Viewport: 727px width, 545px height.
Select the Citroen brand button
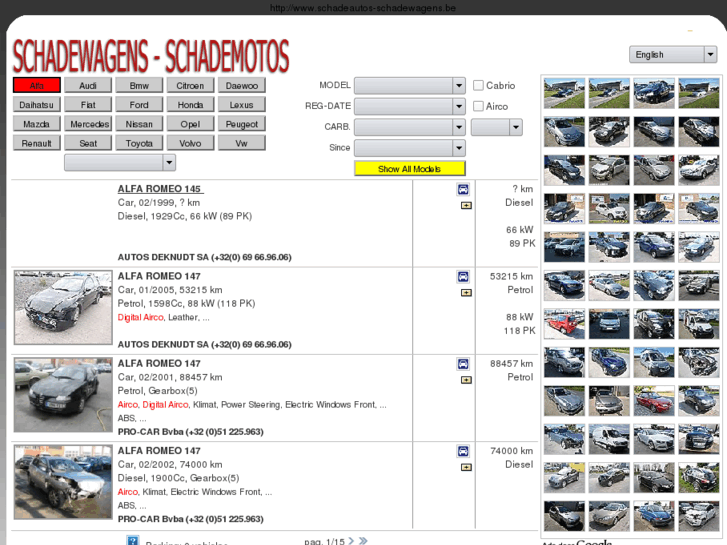click(190, 85)
